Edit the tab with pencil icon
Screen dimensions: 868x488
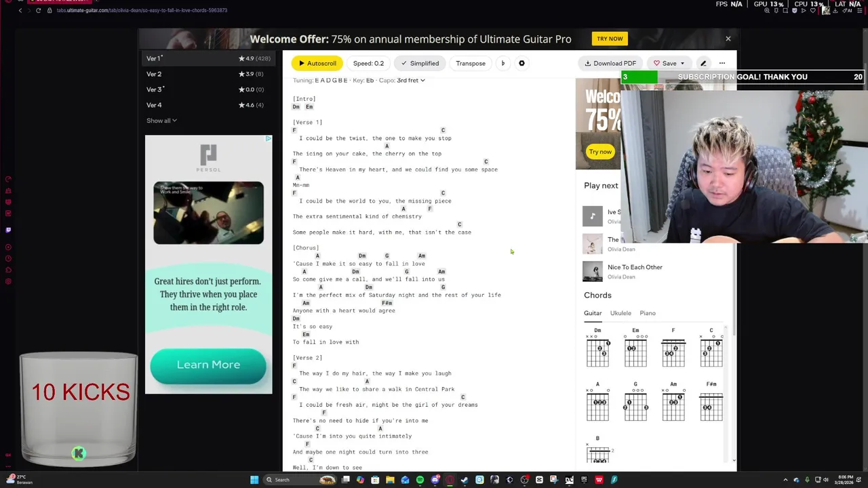click(x=703, y=63)
